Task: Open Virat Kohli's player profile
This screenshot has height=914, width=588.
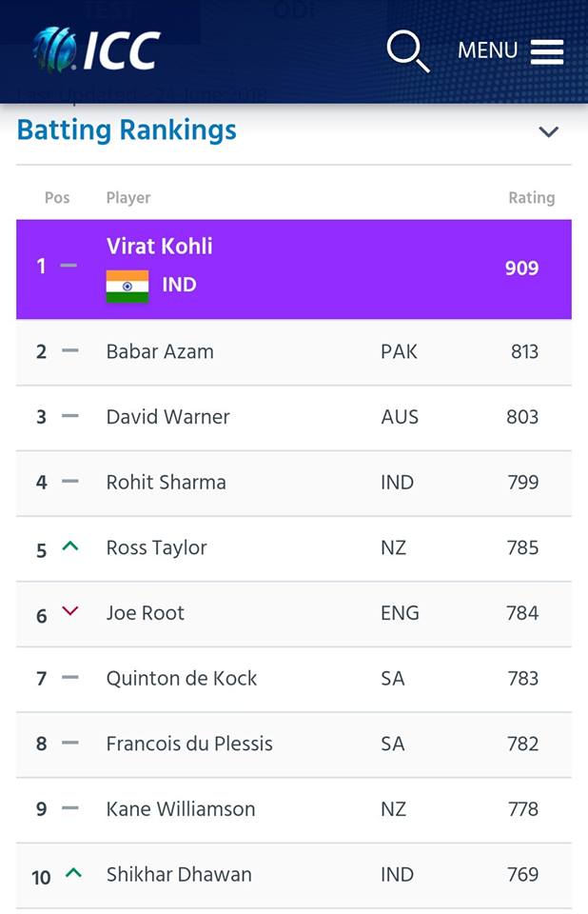Action: (159, 247)
